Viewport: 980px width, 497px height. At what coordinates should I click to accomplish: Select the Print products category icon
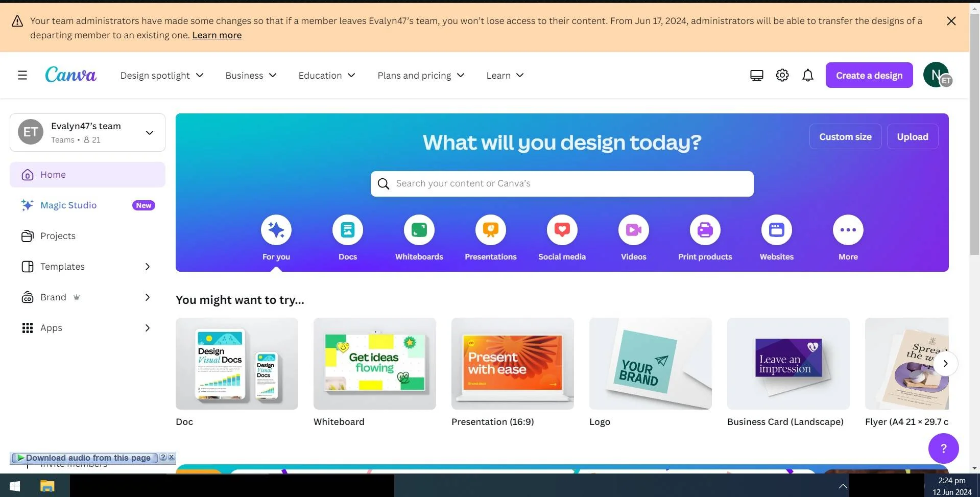705,230
